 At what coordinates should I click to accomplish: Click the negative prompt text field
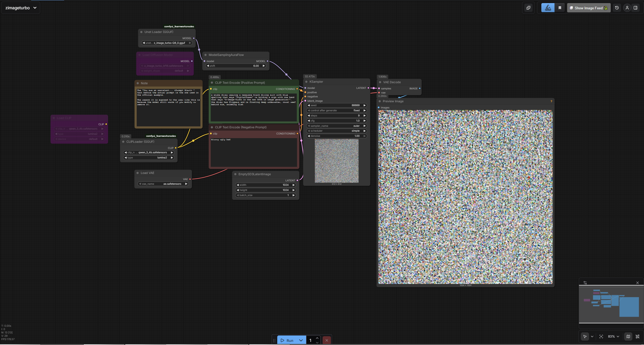click(x=254, y=152)
